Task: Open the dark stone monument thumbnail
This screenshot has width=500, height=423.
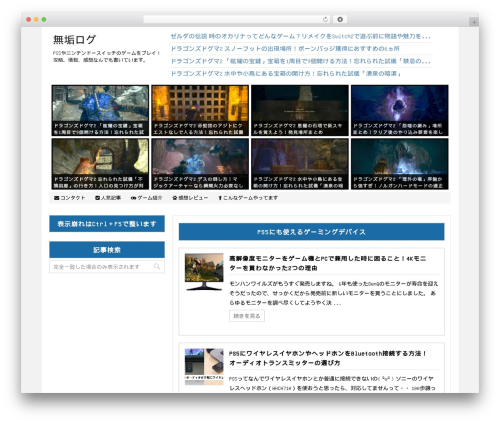Action: tap(300, 110)
